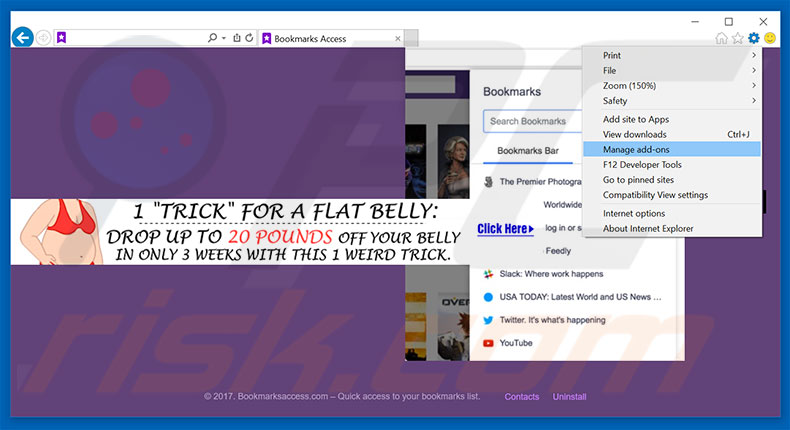
Task: Click the flat belly ad banner image
Action: click(x=241, y=232)
